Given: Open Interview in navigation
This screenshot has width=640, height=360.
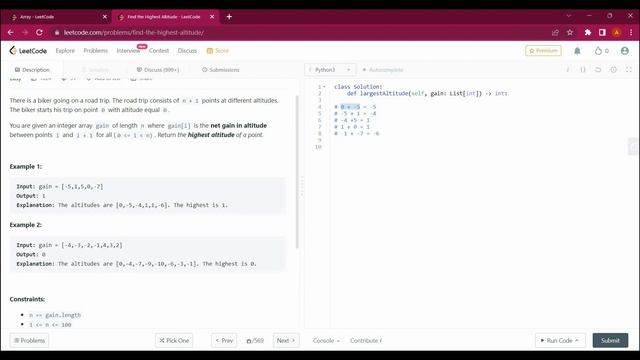Looking at the screenshot, I should [x=128, y=51].
